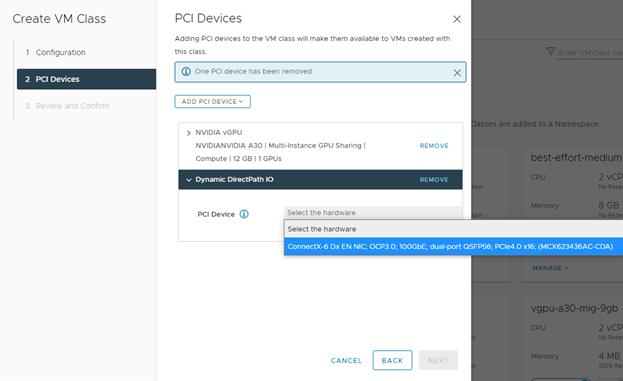Select the ConnectX-6 Dx EN NIC option
This screenshot has height=381, width=623.
(x=453, y=246)
